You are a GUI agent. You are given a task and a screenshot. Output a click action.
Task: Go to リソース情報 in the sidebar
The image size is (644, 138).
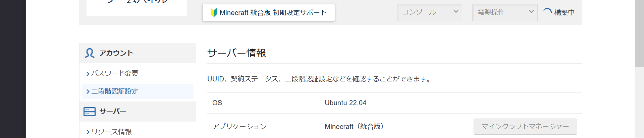[x=111, y=132]
